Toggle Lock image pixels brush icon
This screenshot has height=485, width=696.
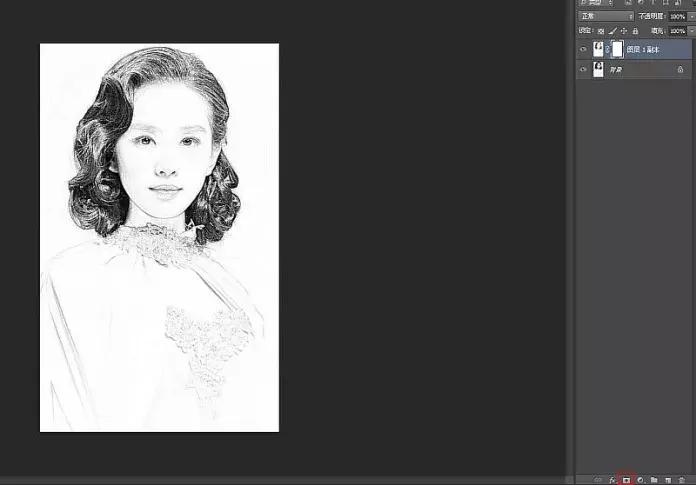tap(613, 31)
